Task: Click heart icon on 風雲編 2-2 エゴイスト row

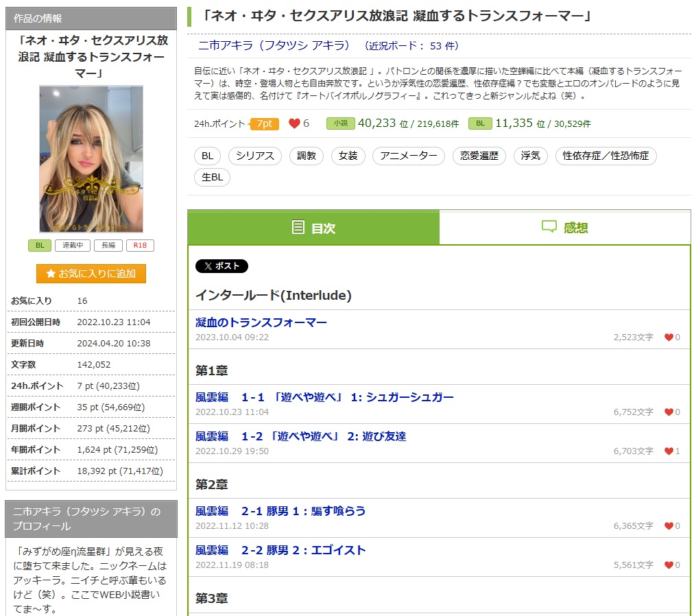Action: [x=669, y=565]
